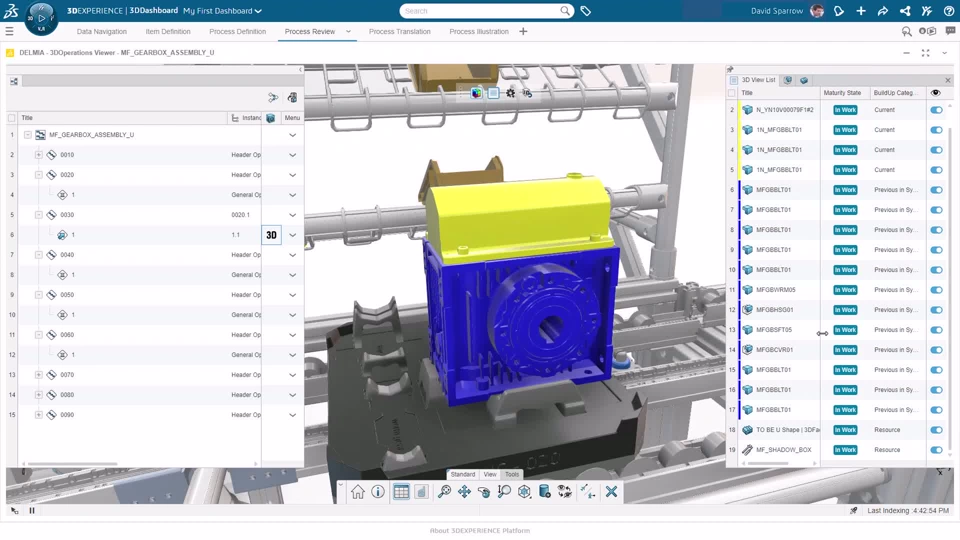The image size is (960, 540).
Task: Open the menu chevron for row 0050
Action: (x=293, y=295)
